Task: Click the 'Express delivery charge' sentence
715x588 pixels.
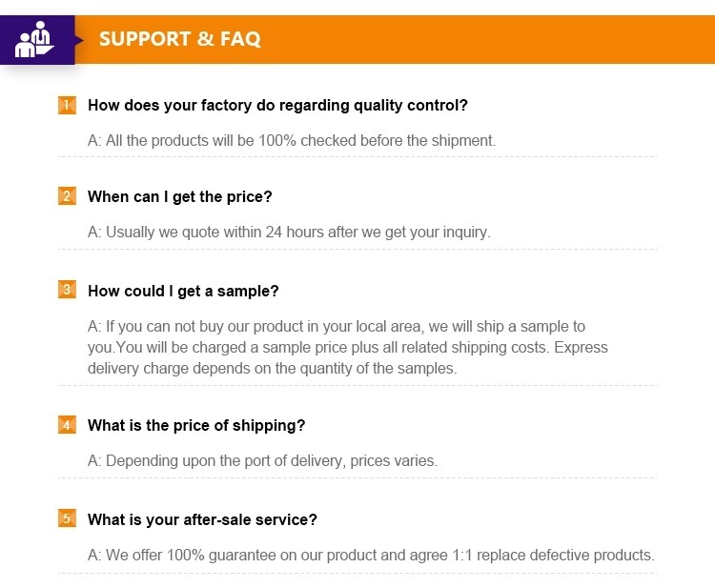Action: point(347,357)
